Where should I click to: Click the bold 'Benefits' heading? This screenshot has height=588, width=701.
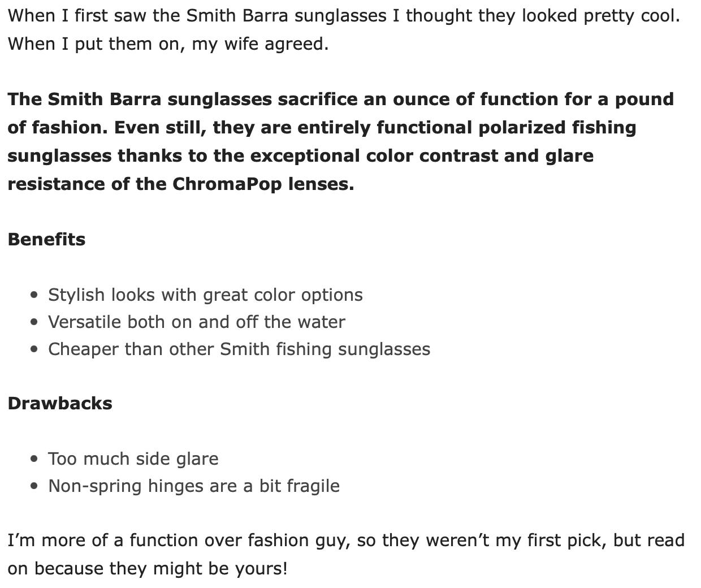[46, 239]
